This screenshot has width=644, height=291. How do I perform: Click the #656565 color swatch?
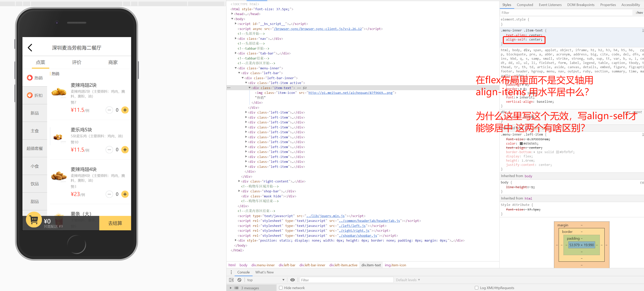tap(521, 144)
